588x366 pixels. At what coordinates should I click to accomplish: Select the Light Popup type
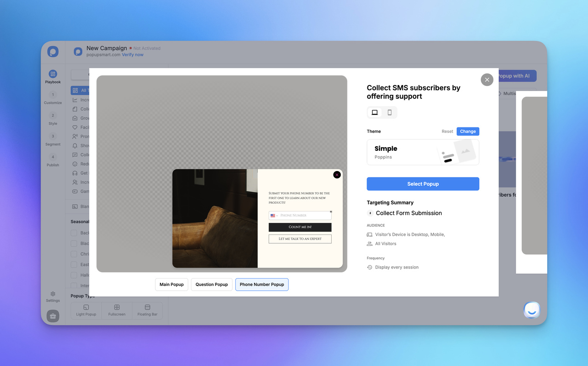click(86, 310)
